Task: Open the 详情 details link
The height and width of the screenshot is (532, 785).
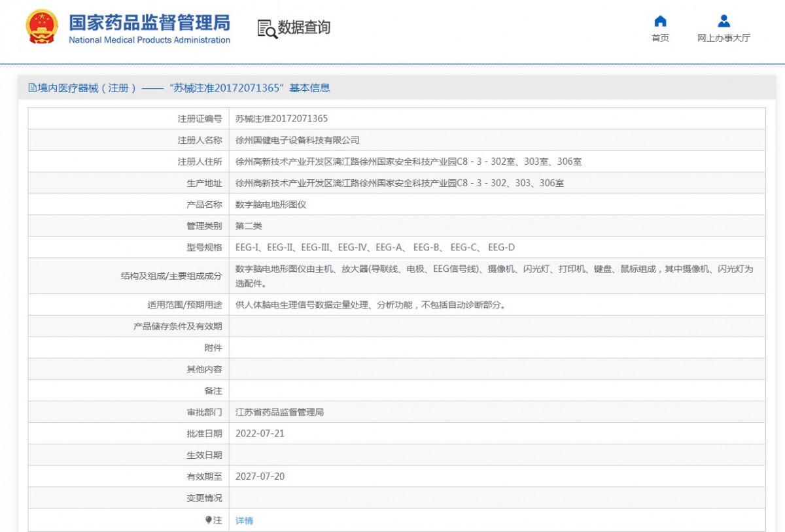Action: pyautogui.click(x=244, y=521)
